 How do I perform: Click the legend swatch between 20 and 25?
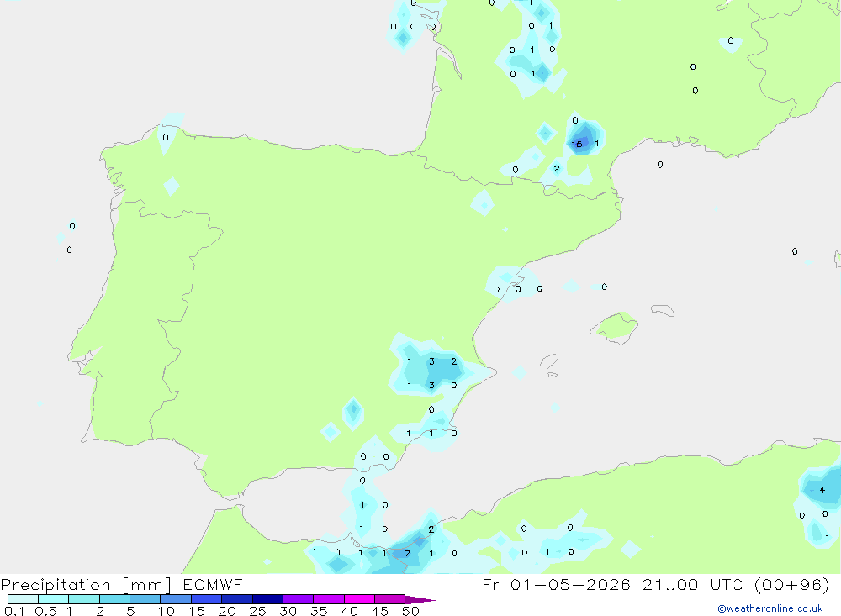pos(236,599)
